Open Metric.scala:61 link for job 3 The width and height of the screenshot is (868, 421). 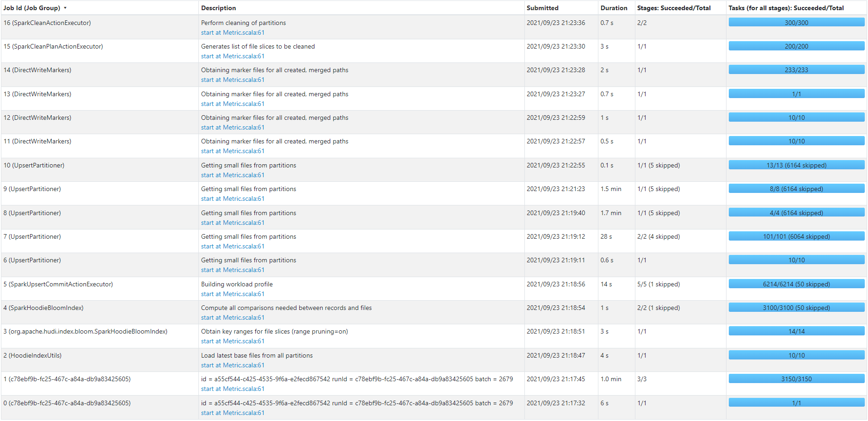[233, 341]
